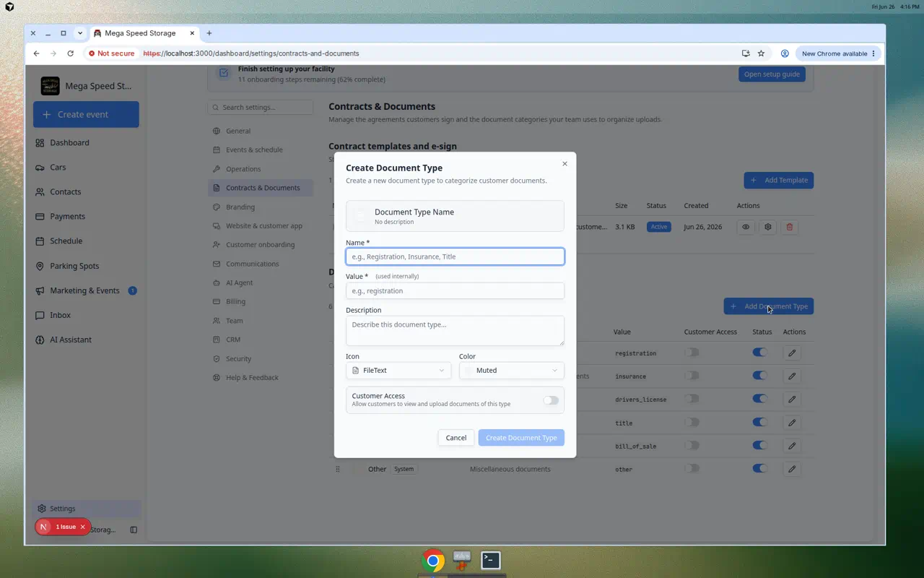Collapse sidebar with the panel icon
Screen dimensions: 924x578
[x=134, y=530]
